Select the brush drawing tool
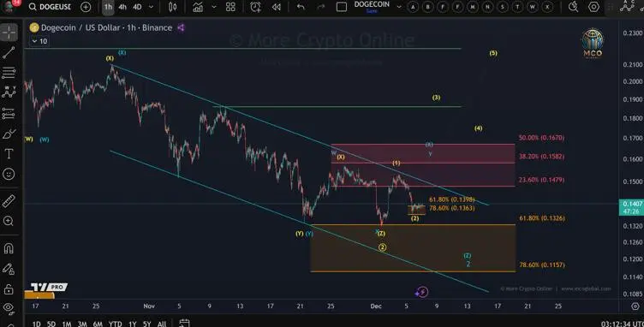Viewport: 644px width, 327px height. pyautogui.click(x=9, y=134)
